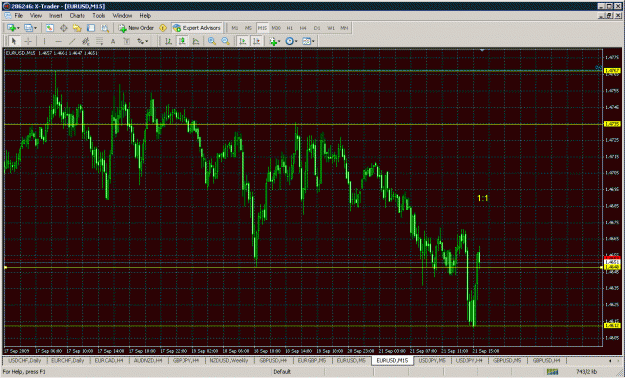Screen dimensions: 625x378
Task: Switch timeframe to M1
Action: pyautogui.click(x=235, y=28)
